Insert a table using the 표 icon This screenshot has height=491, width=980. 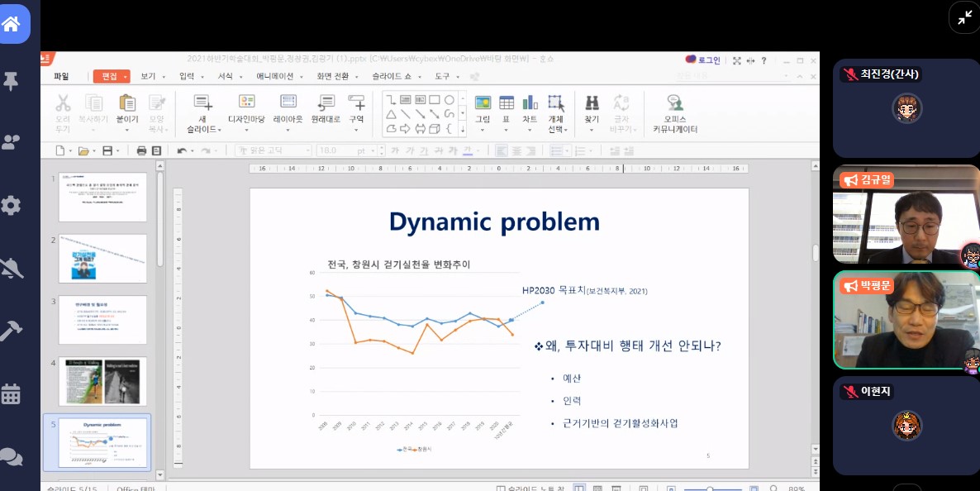pyautogui.click(x=506, y=103)
